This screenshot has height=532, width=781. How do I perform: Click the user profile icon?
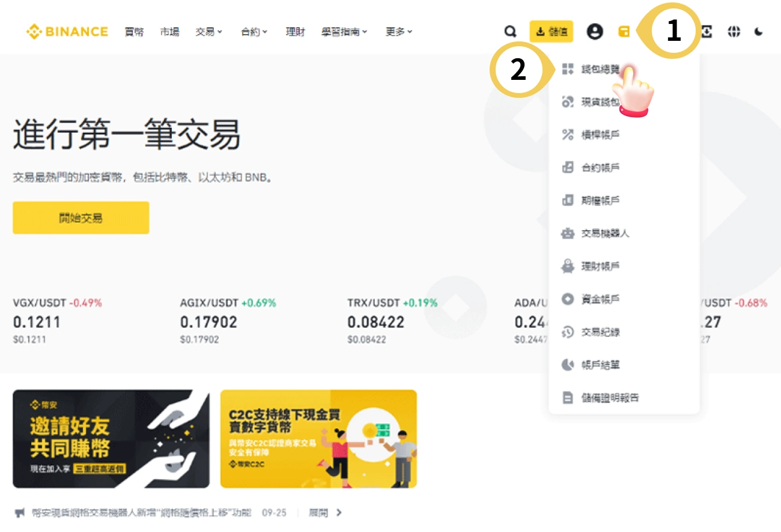pos(595,32)
